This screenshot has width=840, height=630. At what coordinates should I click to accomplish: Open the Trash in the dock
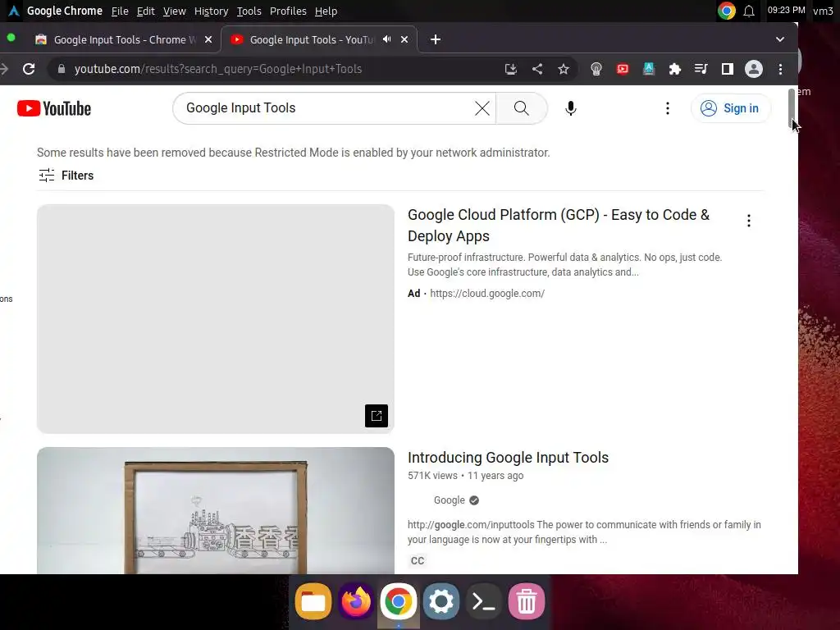tap(527, 601)
